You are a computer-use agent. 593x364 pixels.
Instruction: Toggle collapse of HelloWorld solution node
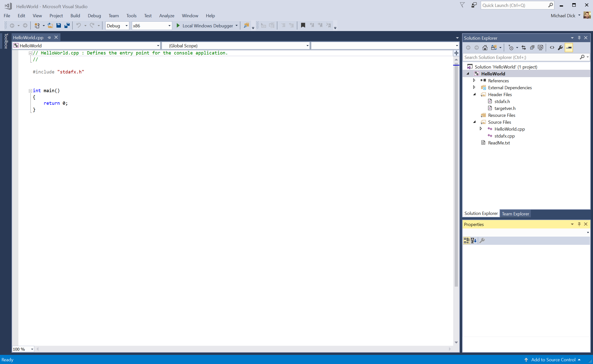469,74
